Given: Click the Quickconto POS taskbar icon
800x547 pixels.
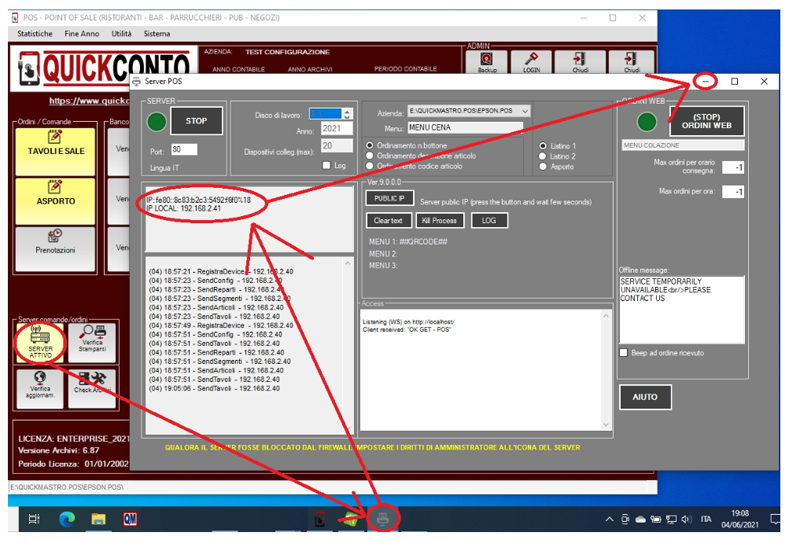Looking at the screenshot, I should tap(319, 519).
